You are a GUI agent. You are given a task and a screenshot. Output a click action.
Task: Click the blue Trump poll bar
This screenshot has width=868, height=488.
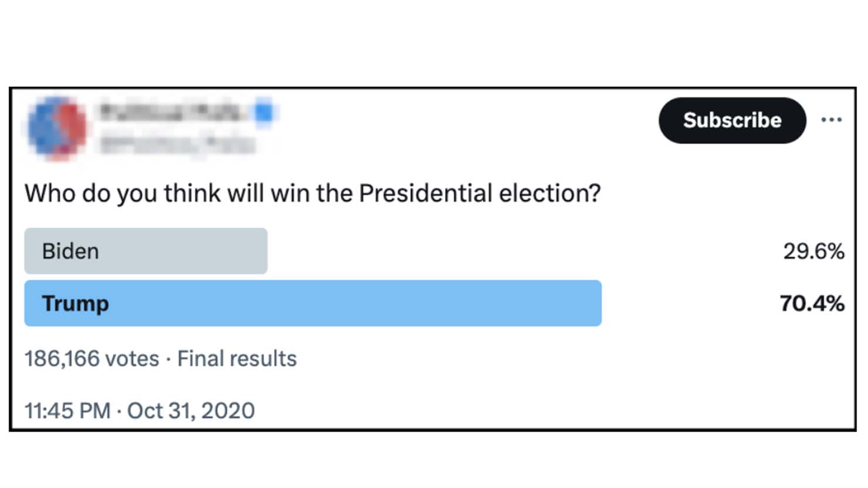coord(313,303)
